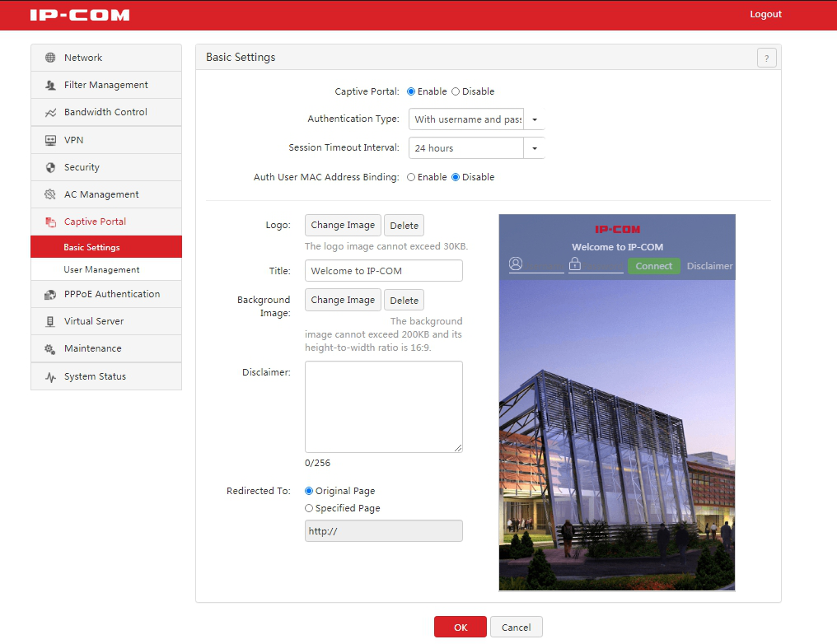Screen dimensions: 837x644
Task: Log out using the Logout link
Action: coord(765,14)
